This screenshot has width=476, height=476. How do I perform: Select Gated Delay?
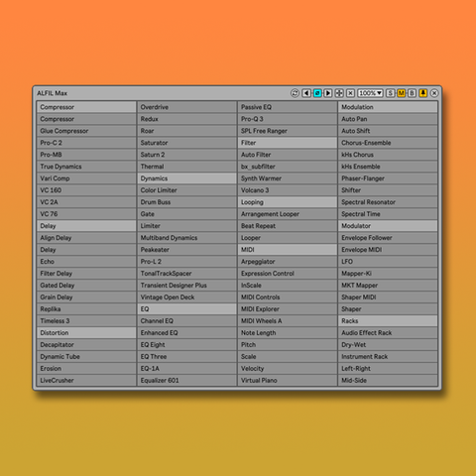[86, 286]
